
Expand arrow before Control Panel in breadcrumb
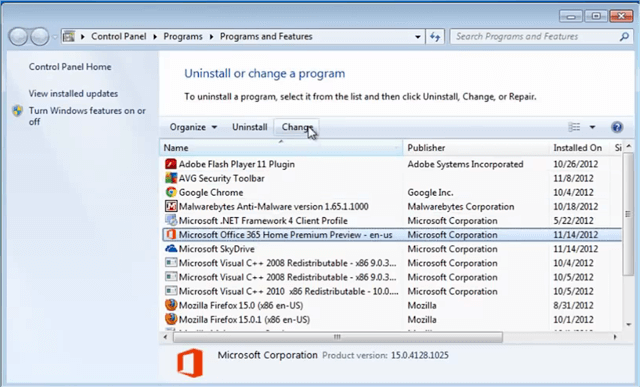[82, 37]
